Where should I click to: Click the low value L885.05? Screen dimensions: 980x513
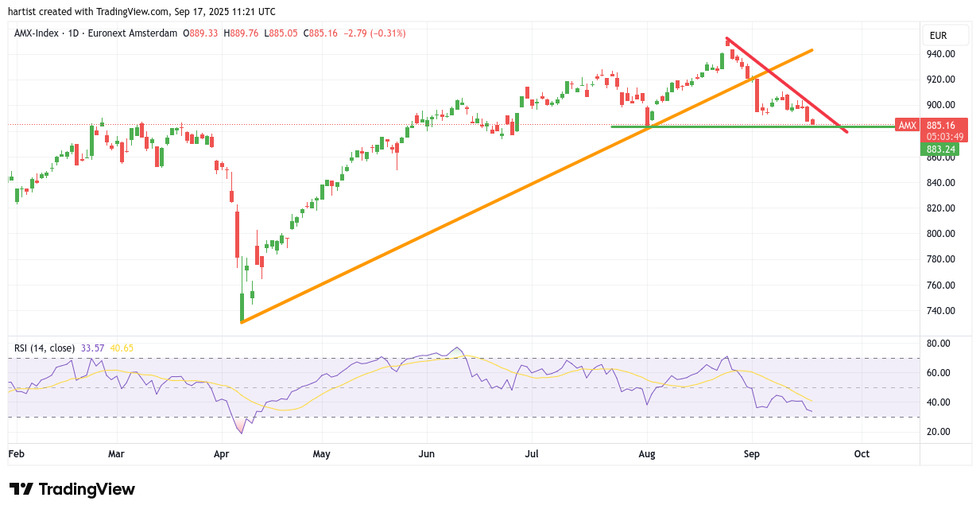coord(281,33)
